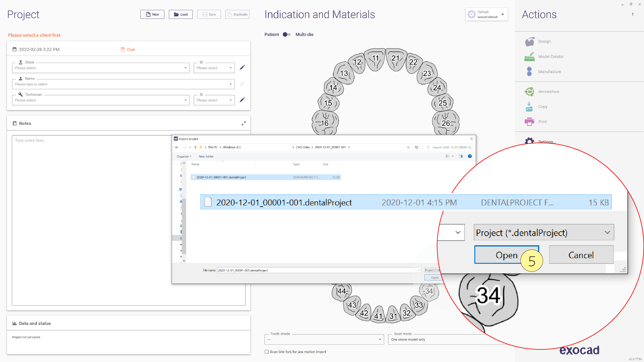The width and height of the screenshot is (644, 362).
Task: Select tooth 11 on the chart
Action: (375, 59)
